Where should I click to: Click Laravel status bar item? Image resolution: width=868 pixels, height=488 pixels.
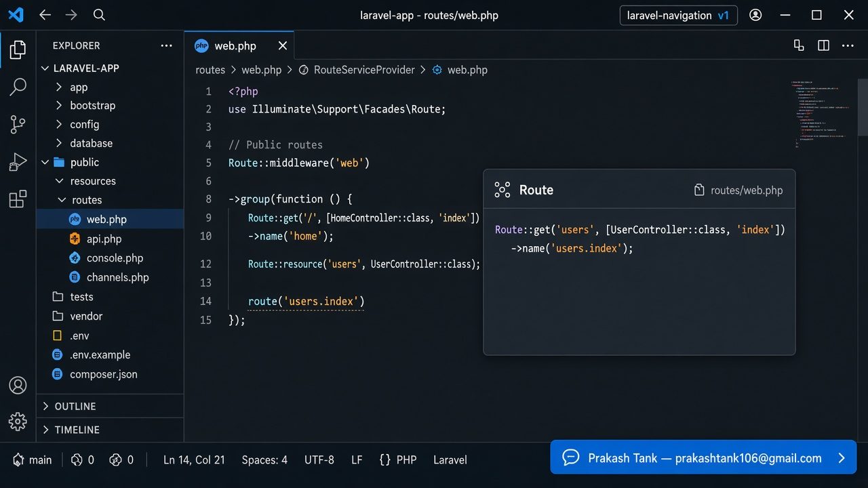(x=450, y=460)
